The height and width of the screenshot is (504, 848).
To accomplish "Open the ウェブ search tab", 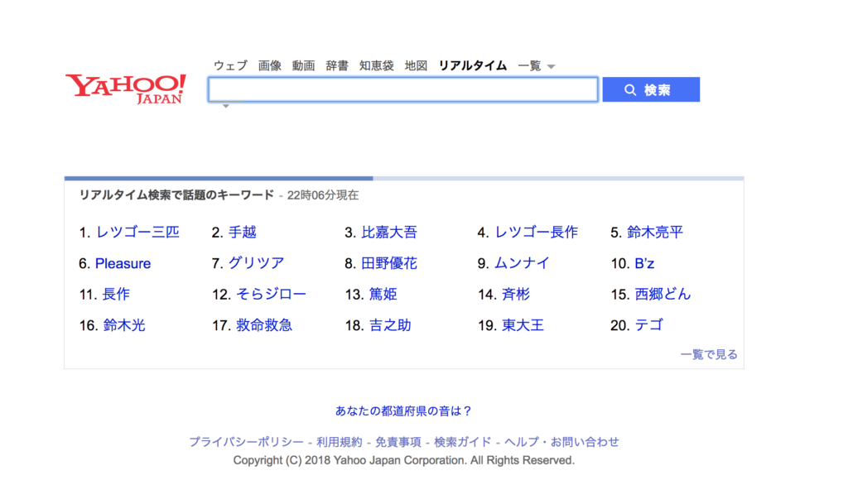I will [230, 66].
